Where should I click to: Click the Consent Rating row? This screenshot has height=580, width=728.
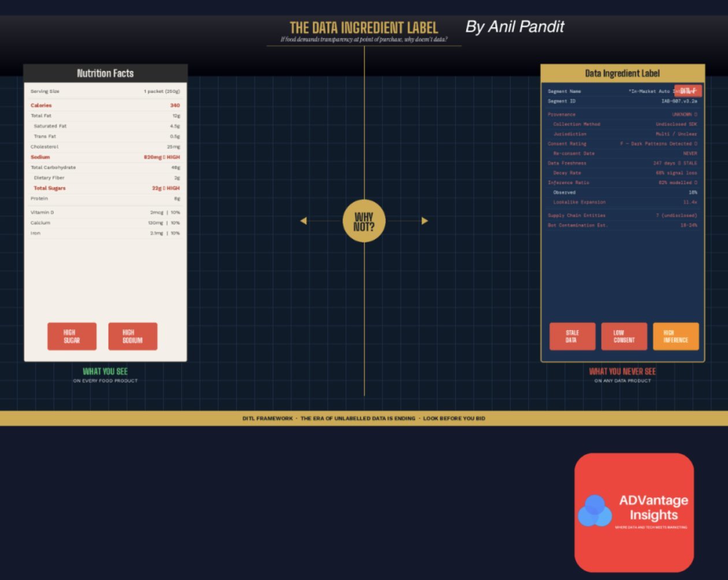coord(622,143)
